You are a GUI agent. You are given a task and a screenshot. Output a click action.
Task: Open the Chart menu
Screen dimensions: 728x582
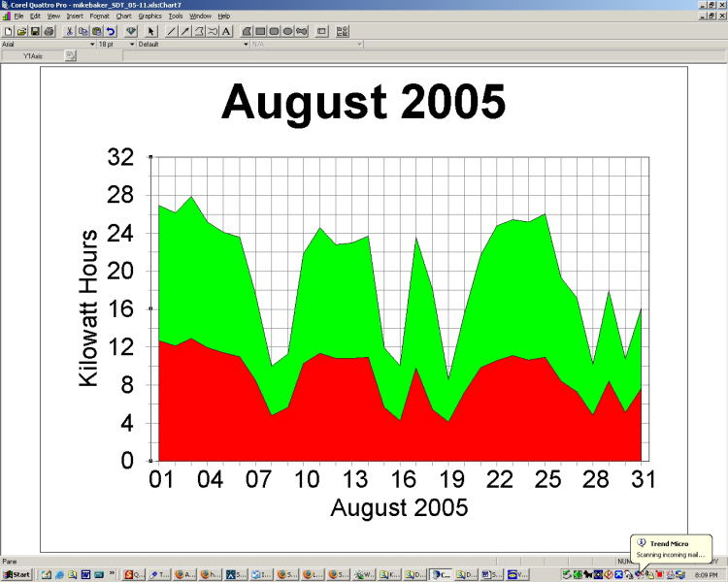click(123, 16)
